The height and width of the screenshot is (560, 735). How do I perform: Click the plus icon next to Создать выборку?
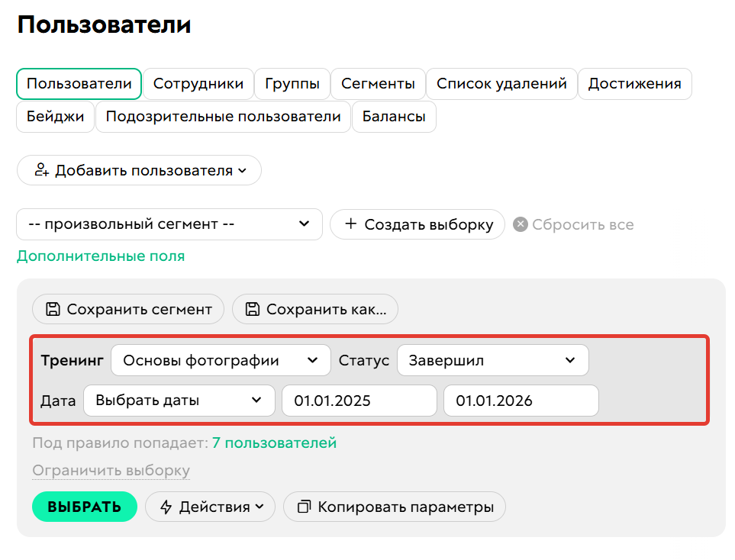tap(351, 224)
